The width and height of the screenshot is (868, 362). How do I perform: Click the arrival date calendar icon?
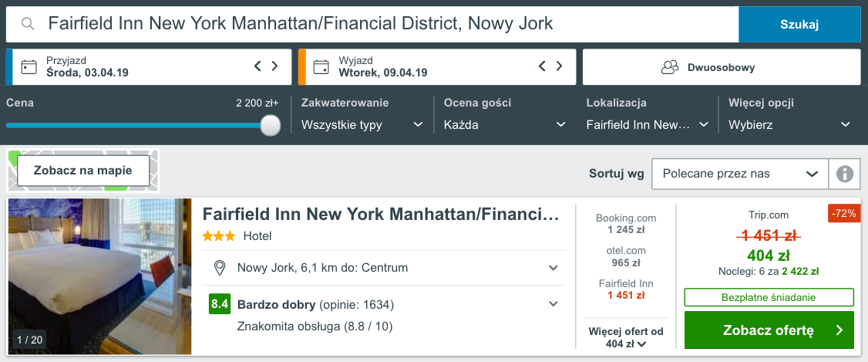pos(29,67)
